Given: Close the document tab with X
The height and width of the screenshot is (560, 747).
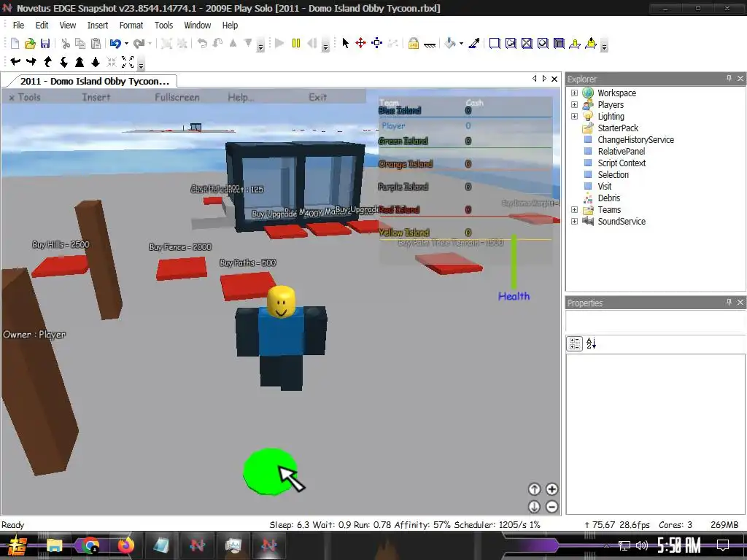Looking at the screenshot, I should pyautogui.click(x=554, y=79).
